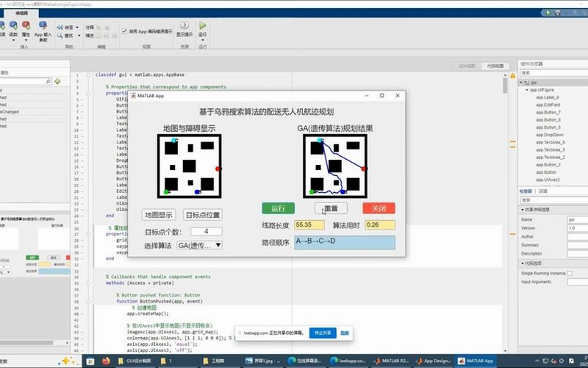Click the 函数 insert function icon

click(13, 26)
